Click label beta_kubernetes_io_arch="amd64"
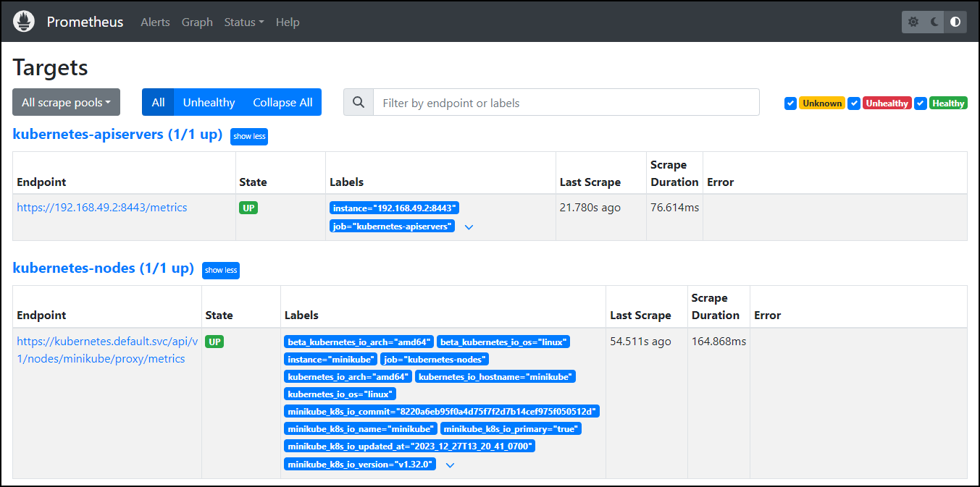980x487 pixels. [359, 342]
